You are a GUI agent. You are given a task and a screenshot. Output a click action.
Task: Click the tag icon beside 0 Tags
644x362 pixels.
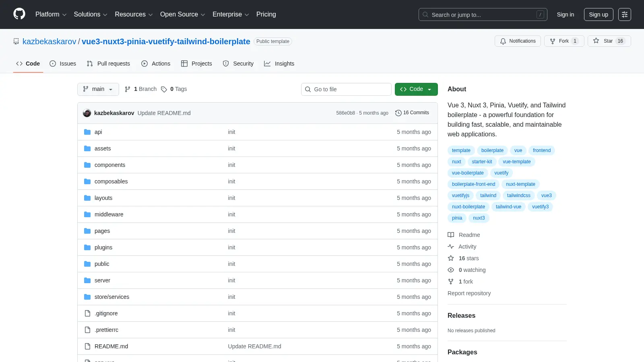pos(164,89)
